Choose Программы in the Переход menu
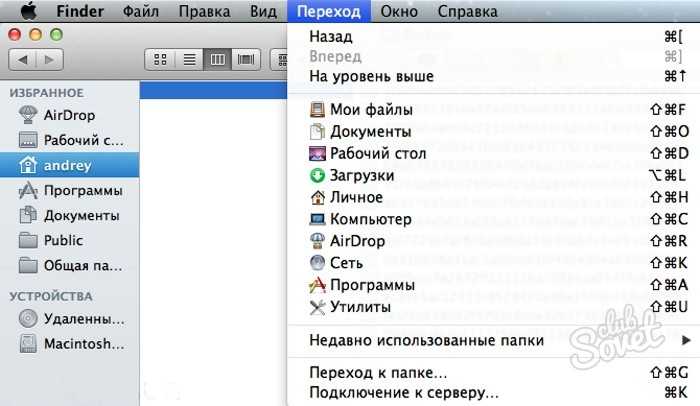The image size is (700, 406). pyautogui.click(x=493, y=285)
